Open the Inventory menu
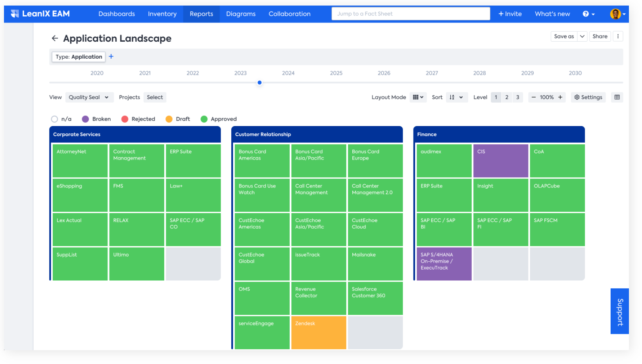The width and height of the screenshot is (642, 364). click(162, 14)
